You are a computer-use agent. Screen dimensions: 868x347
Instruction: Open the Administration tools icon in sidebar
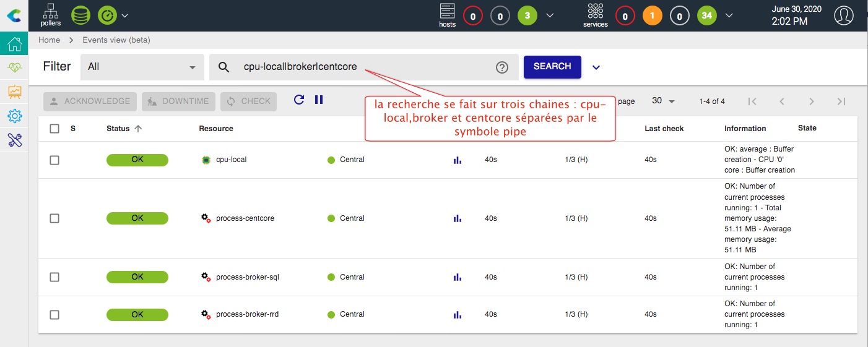tap(14, 140)
